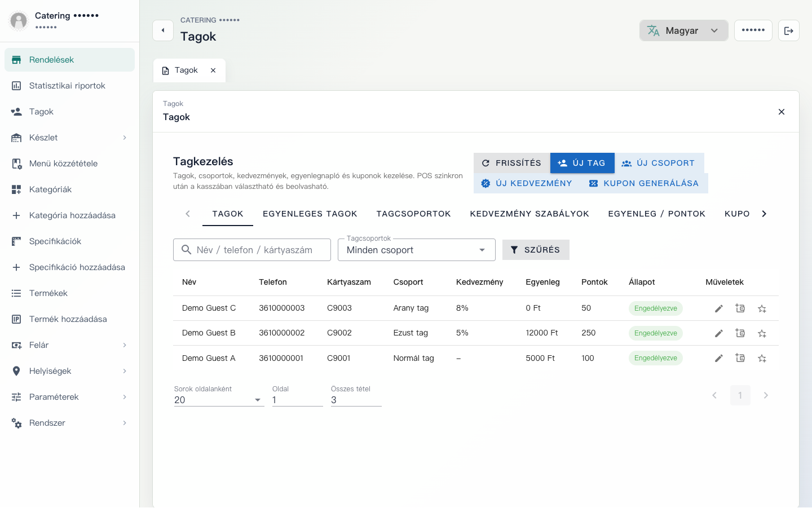Screen dimensions: 812x521
Task: Click the Új tag button
Action: pyautogui.click(x=582, y=163)
